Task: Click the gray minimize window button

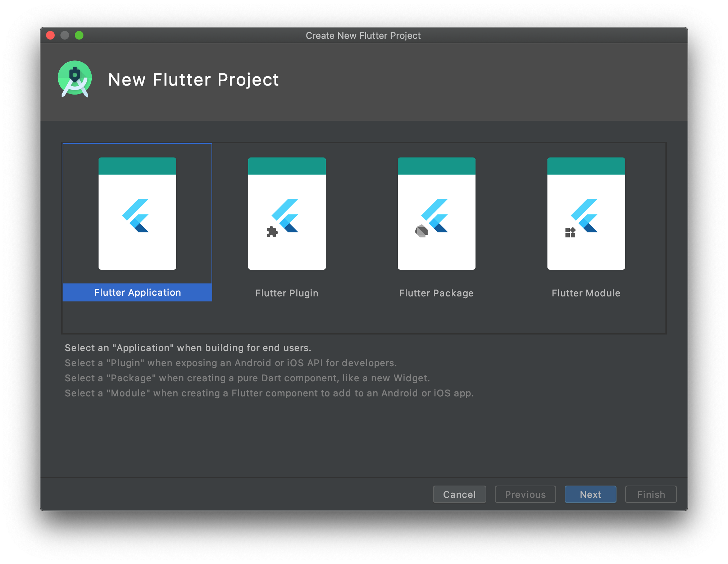Action: click(x=65, y=35)
